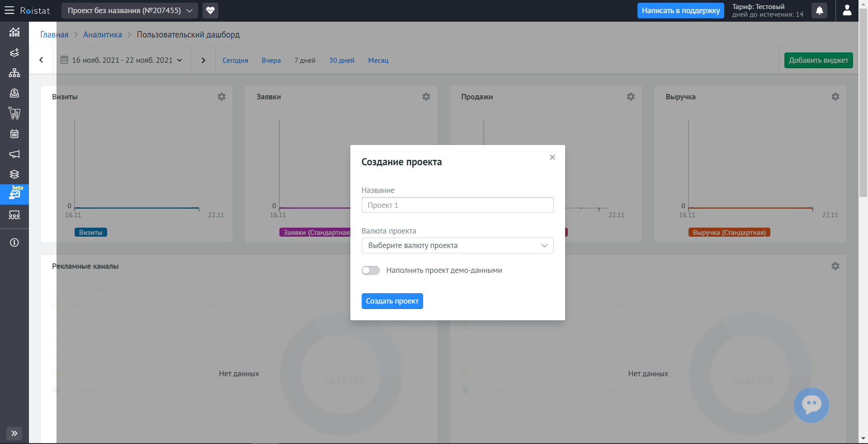Open the calendar icon in sidebar
The height and width of the screenshot is (444, 868).
tap(14, 134)
